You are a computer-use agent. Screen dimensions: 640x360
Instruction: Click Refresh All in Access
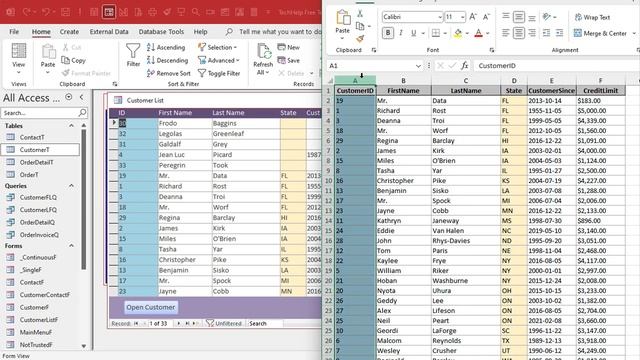pyautogui.click(x=263, y=60)
